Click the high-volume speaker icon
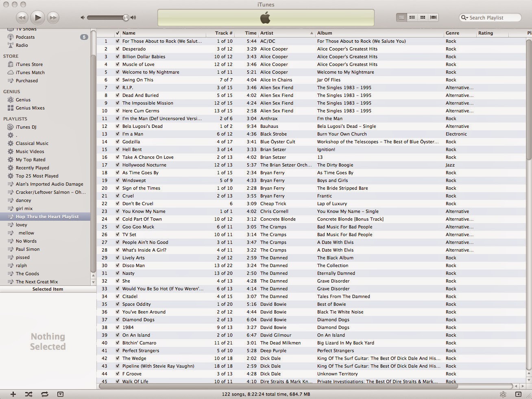This screenshot has width=532, height=399. (133, 18)
